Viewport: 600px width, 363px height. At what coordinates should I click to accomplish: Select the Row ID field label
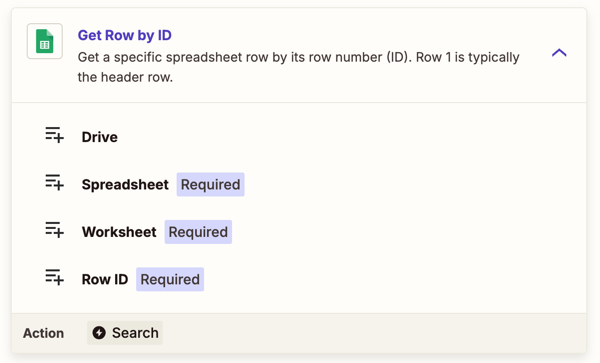tap(105, 279)
